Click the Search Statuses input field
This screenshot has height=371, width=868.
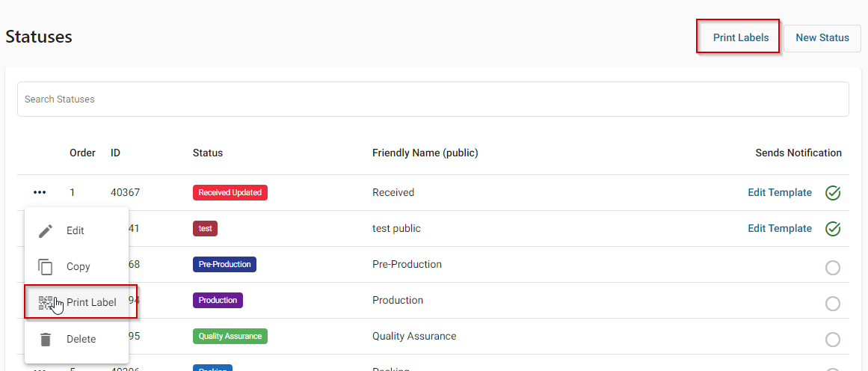(433, 99)
